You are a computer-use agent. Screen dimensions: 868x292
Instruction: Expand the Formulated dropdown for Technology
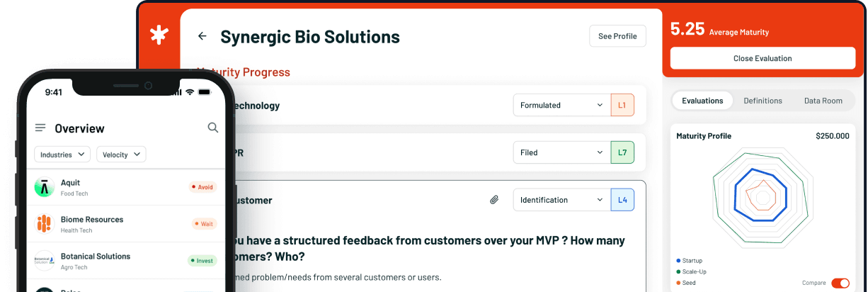tap(561, 105)
